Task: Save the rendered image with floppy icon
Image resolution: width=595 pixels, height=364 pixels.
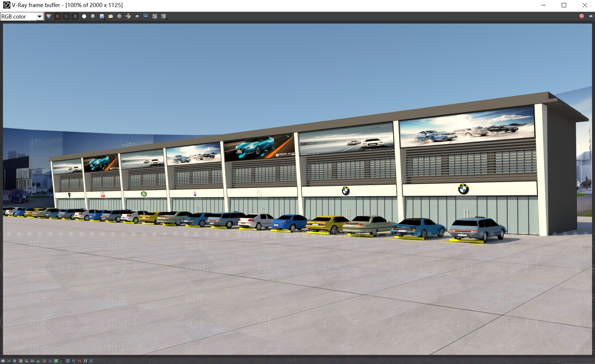Action: tap(102, 16)
